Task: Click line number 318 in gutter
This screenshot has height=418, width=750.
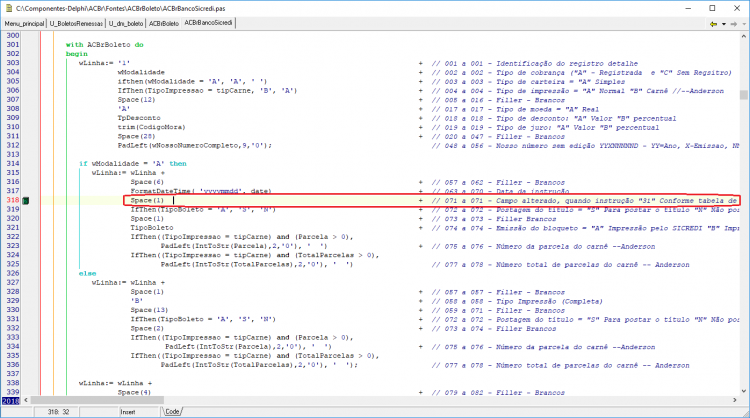Action: pyautogui.click(x=13, y=200)
